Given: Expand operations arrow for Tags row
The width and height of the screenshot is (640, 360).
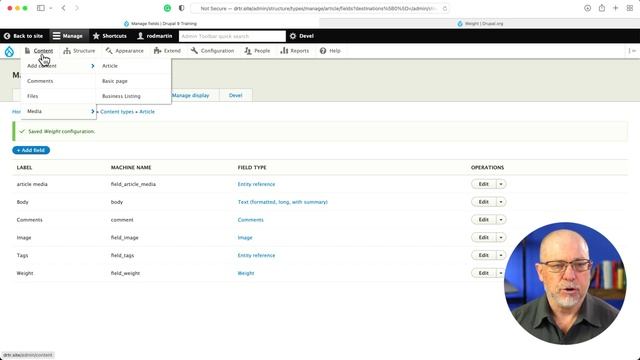Looking at the screenshot, I should point(501,255).
